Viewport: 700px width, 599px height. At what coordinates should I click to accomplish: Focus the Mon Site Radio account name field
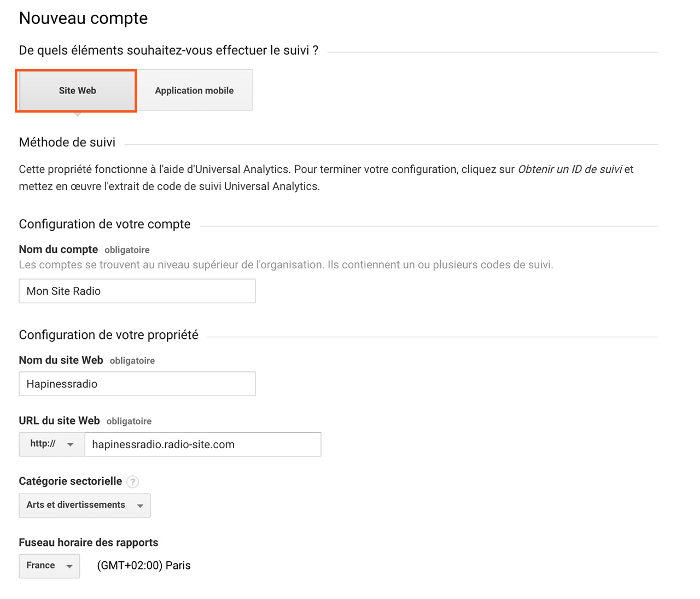[137, 291]
